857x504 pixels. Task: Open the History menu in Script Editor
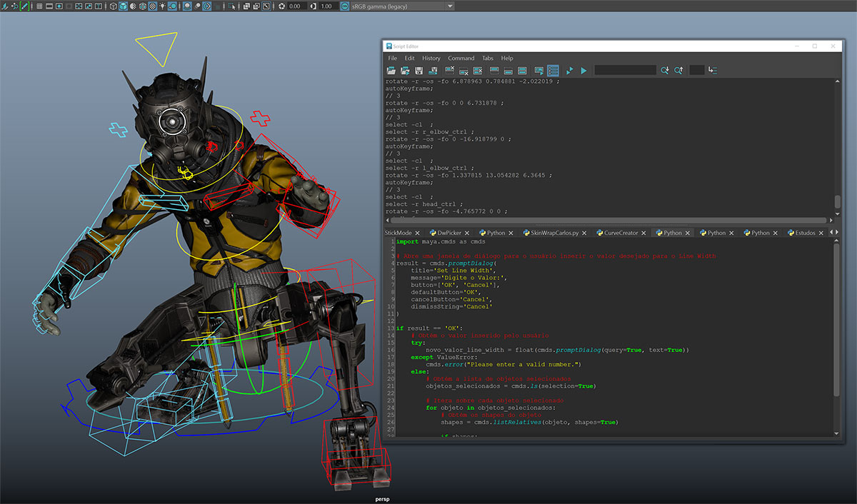(431, 58)
